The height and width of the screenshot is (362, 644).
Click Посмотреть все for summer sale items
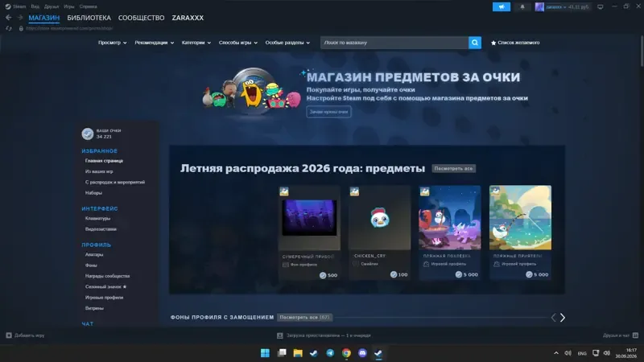click(x=453, y=168)
